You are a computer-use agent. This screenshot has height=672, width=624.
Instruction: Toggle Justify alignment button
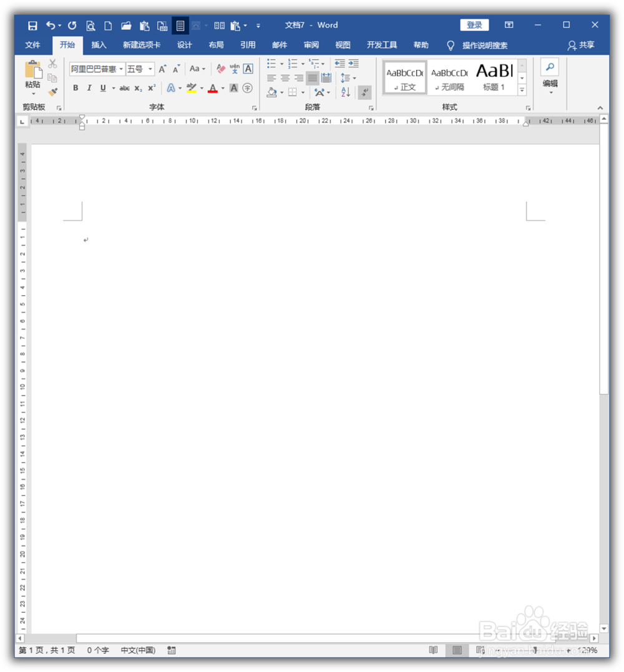pyautogui.click(x=313, y=78)
